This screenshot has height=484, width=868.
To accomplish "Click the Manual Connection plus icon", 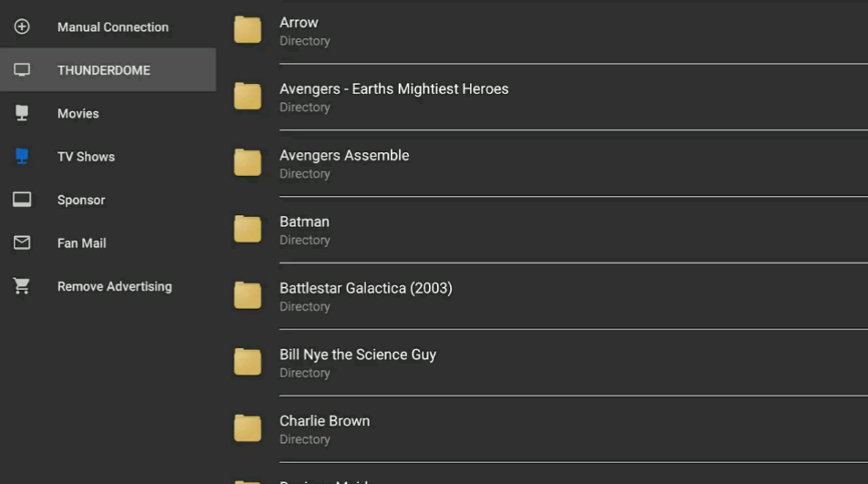I will tap(22, 26).
